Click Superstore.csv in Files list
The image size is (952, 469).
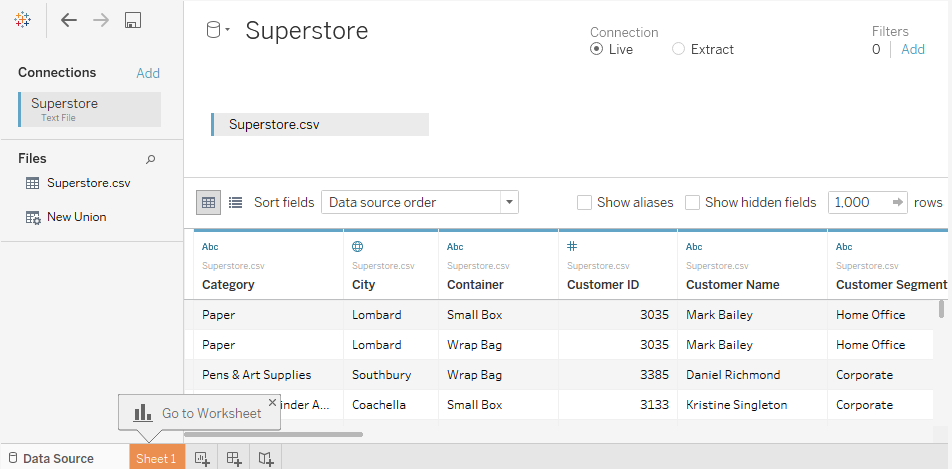89,183
